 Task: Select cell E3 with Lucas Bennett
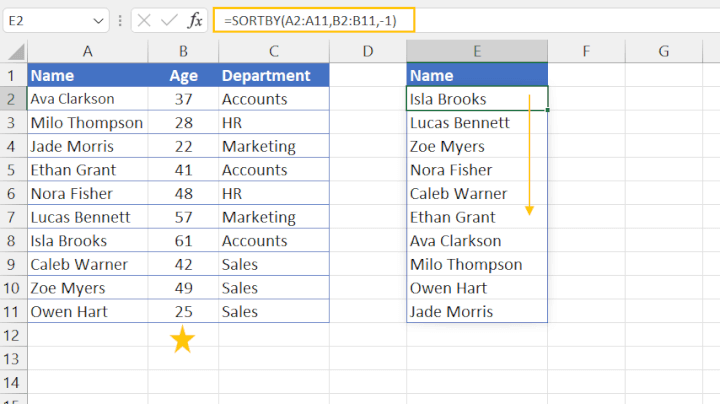[x=477, y=123]
